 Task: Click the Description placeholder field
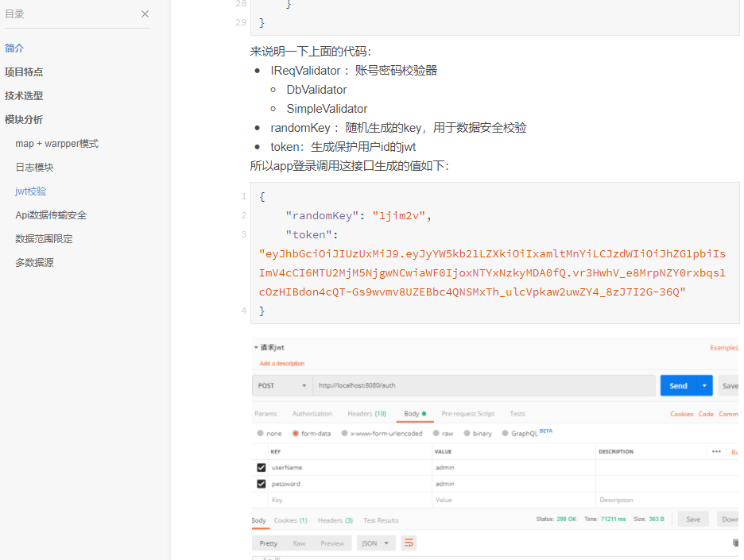pos(667,500)
